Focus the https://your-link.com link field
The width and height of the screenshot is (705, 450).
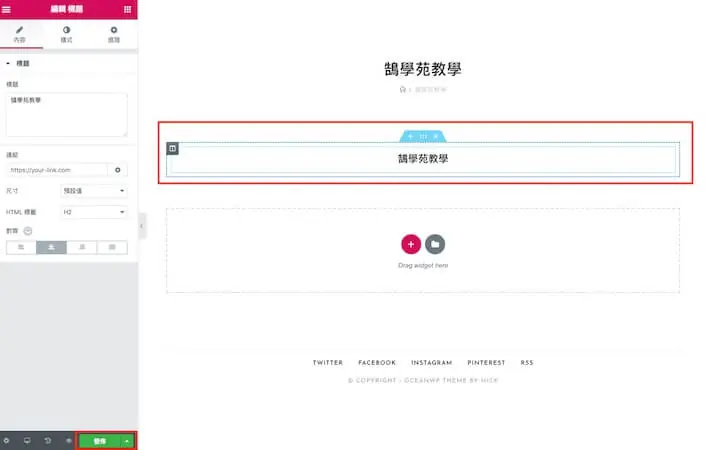coord(57,170)
